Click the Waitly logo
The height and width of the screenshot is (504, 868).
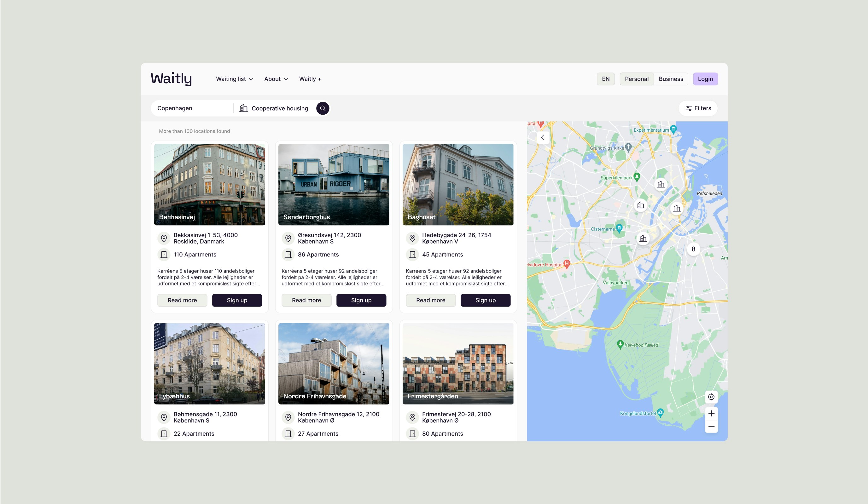[171, 79]
